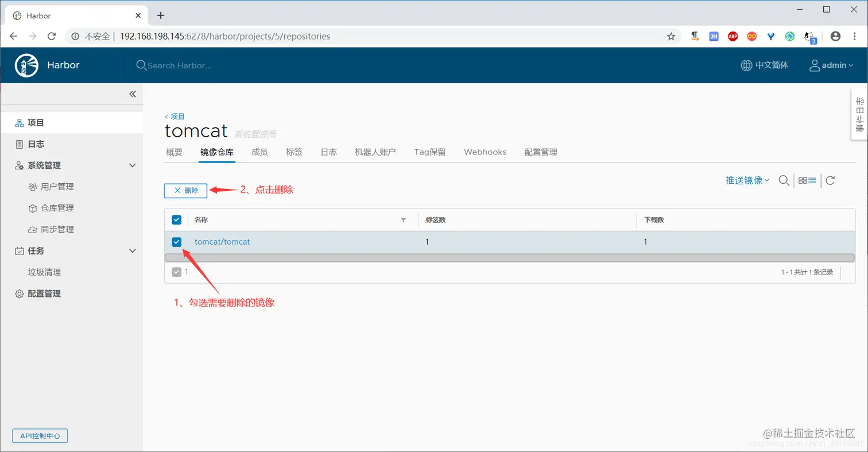The width and height of the screenshot is (868, 452).
Task: Click browser forward arrow
Action: tap(32, 36)
